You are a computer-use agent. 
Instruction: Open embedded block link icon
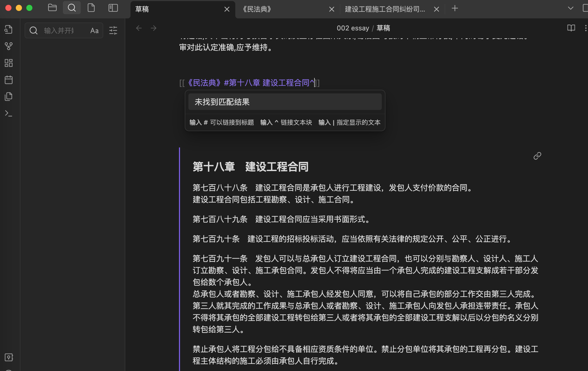tap(537, 156)
